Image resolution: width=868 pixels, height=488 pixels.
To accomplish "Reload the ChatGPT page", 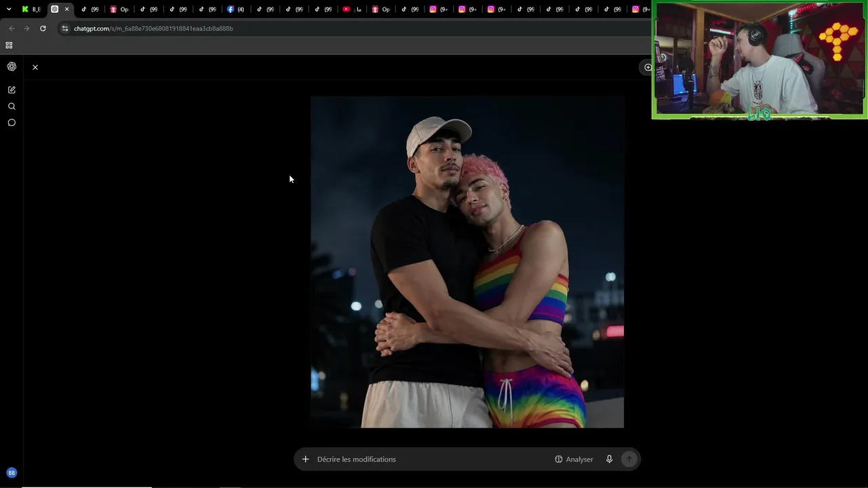I will click(x=43, y=28).
